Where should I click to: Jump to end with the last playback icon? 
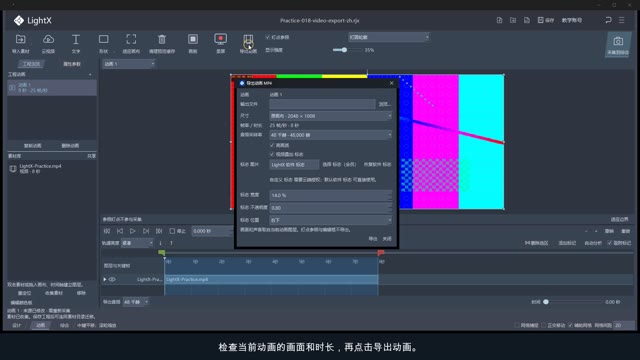(159, 231)
